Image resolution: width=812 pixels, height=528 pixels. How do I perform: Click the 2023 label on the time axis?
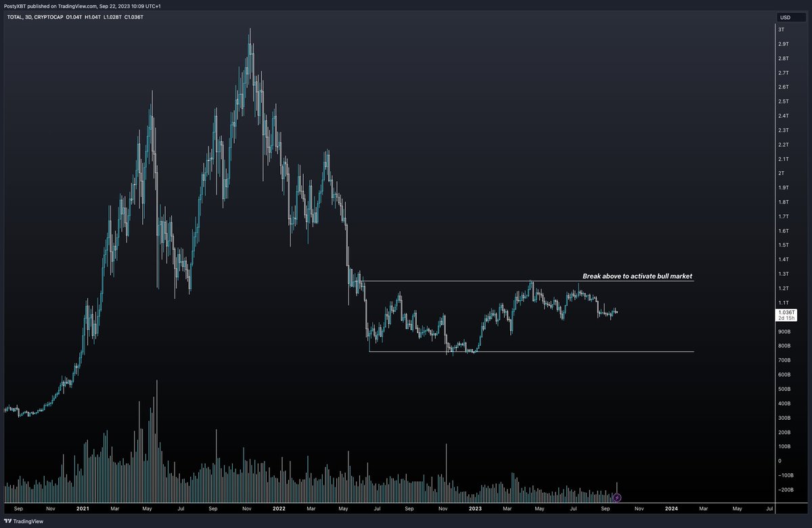pos(475,507)
